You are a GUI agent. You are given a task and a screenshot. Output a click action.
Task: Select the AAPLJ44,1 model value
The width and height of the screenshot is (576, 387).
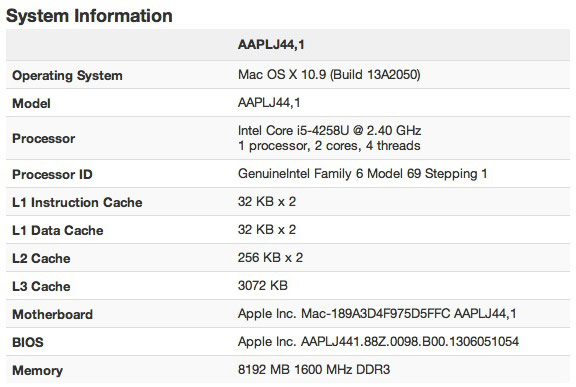[269, 102]
